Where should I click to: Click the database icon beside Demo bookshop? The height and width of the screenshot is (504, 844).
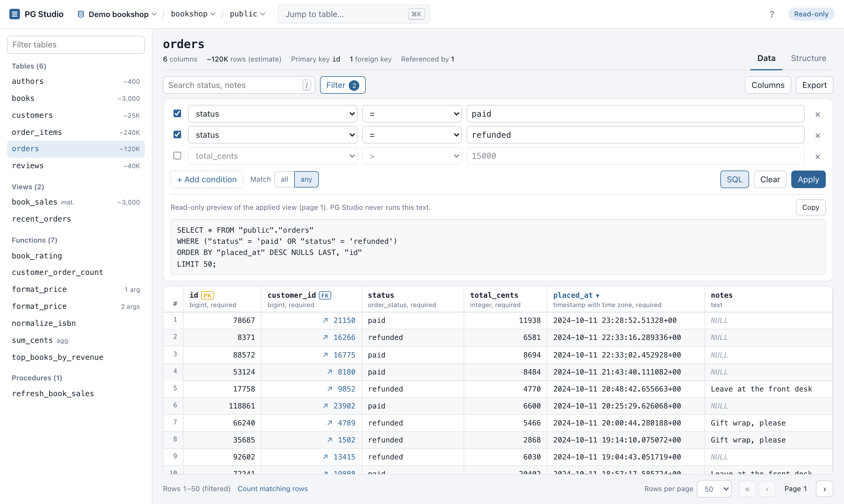tap(81, 14)
